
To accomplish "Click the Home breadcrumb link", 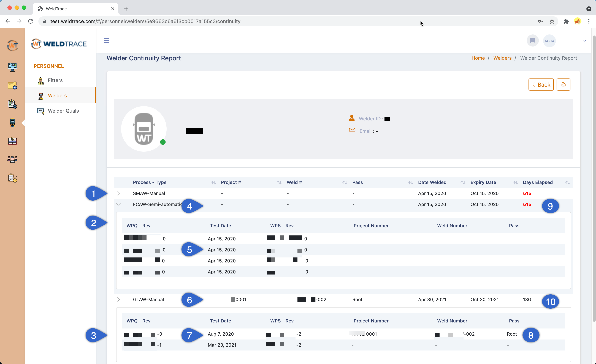I will [x=478, y=58].
